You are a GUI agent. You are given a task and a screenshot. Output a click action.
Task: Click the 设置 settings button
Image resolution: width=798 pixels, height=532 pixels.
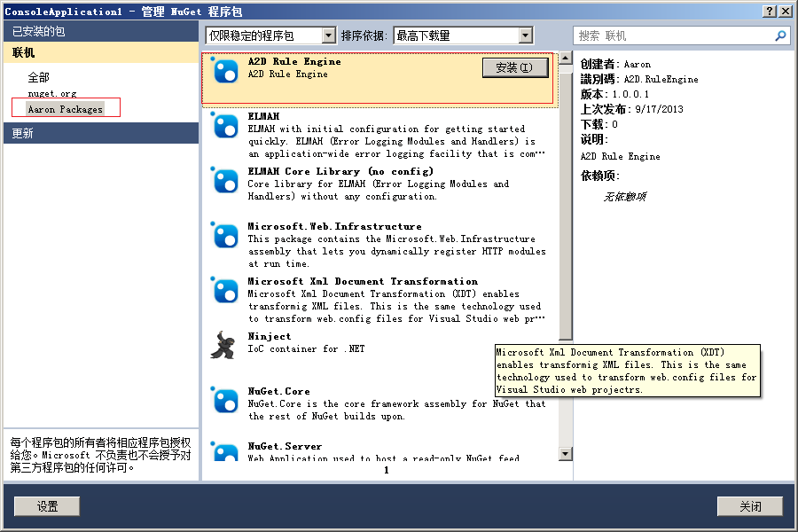[x=47, y=506]
